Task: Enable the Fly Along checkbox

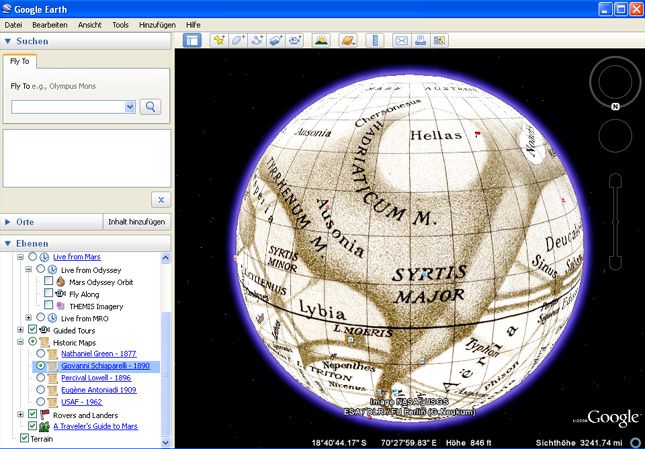Action: (49, 293)
